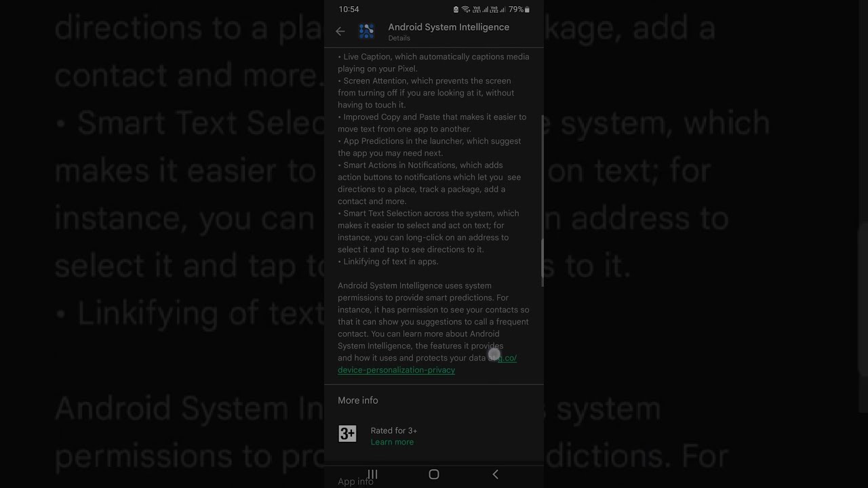Tap the home navigation button
Image resolution: width=868 pixels, height=488 pixels.
pyautogui.click(x=434, y=474)
